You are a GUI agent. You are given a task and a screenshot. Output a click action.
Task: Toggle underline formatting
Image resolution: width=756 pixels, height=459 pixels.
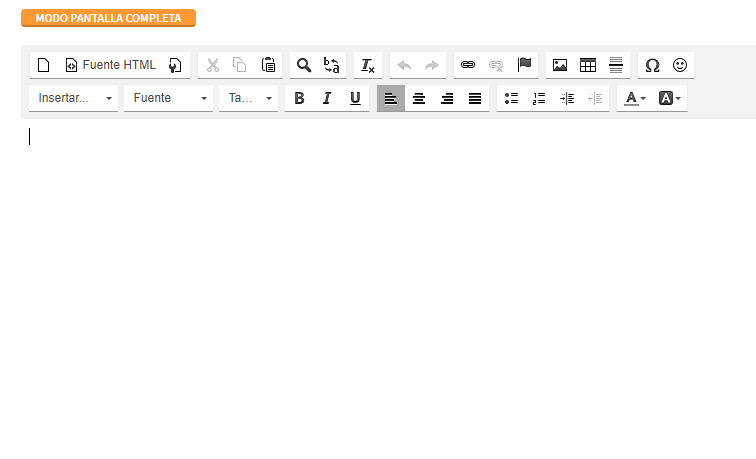tap(355, 98)
